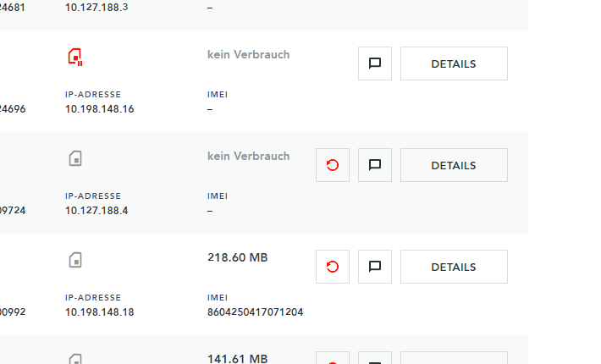The width and height of the screenshot is (601, 364).
Task: Click gray SIM card icon above 10.198.148.18
Action: [x=75, y=260]
